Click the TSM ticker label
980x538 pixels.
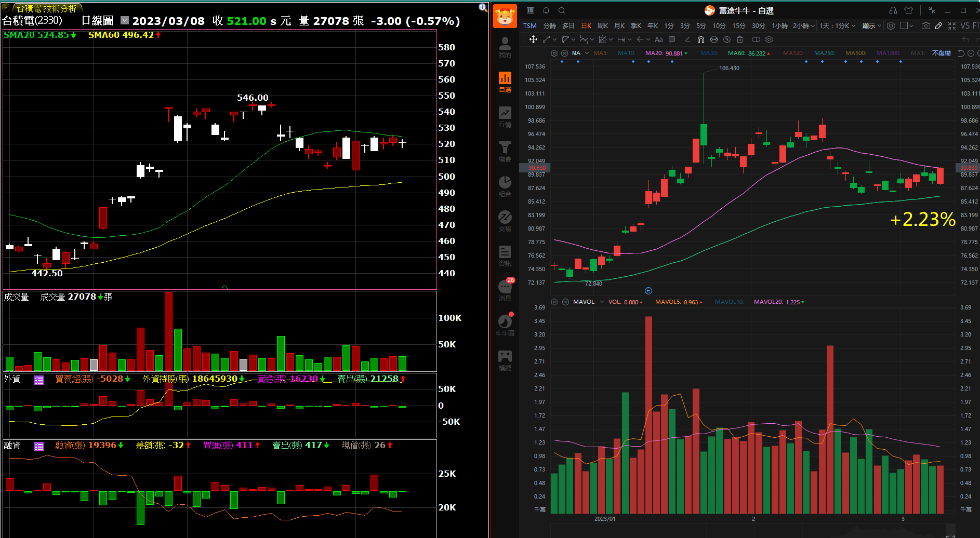530,25
